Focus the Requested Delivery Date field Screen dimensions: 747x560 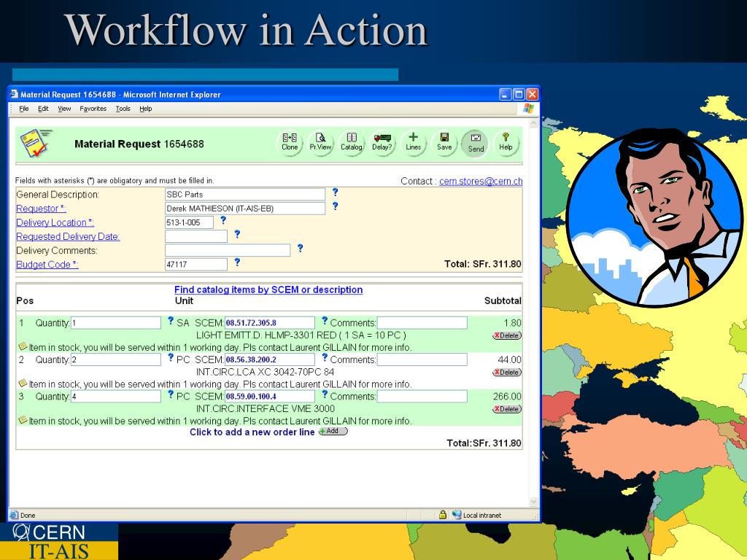point(196,236)
